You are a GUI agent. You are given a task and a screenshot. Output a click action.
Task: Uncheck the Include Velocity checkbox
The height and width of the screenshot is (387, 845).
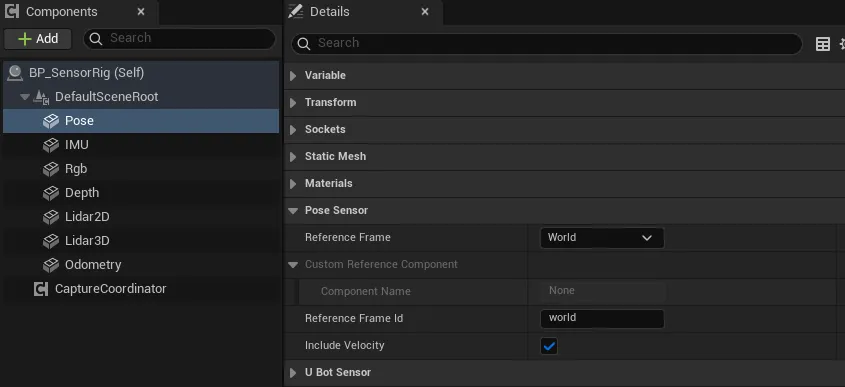pos(549,346)
